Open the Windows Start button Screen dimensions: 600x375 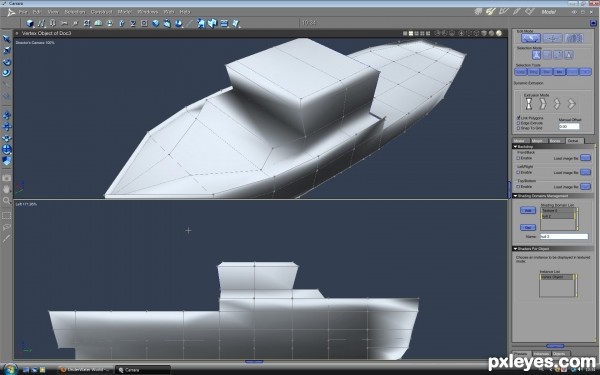pyautogui.click(x=10, y=369)
